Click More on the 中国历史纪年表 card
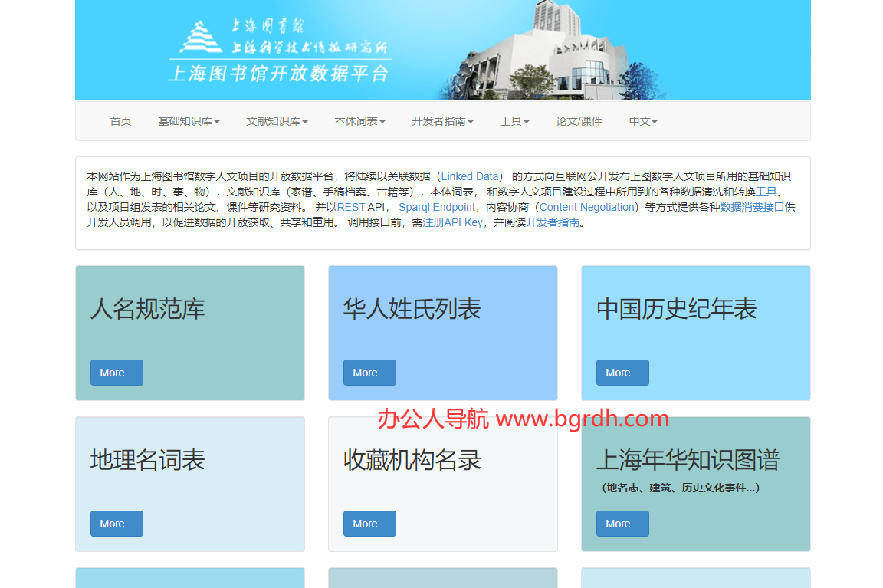This screenshot has height=588, width=883. coord(622,372)
